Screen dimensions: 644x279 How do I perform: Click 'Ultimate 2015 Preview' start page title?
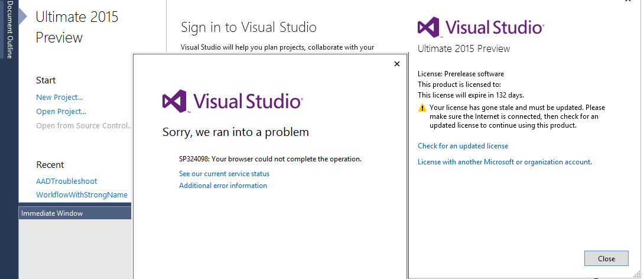[77, 27]
